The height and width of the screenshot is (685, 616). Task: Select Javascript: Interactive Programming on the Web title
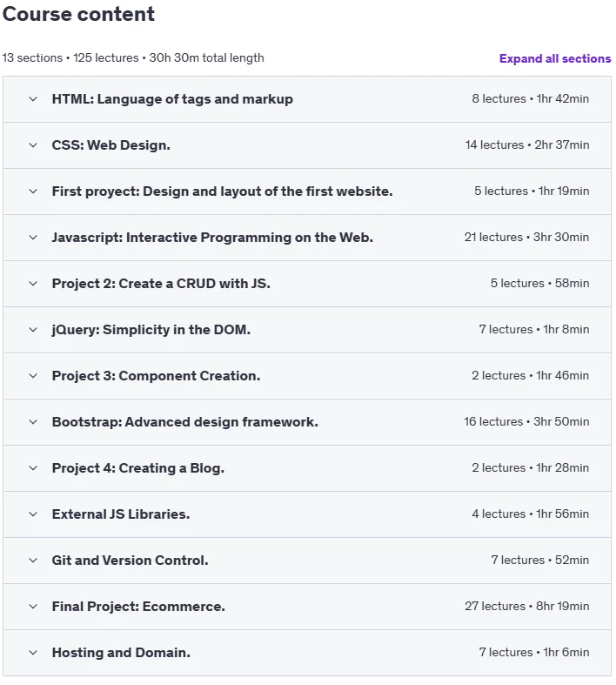pyautogui.click(x=212, y=238)
